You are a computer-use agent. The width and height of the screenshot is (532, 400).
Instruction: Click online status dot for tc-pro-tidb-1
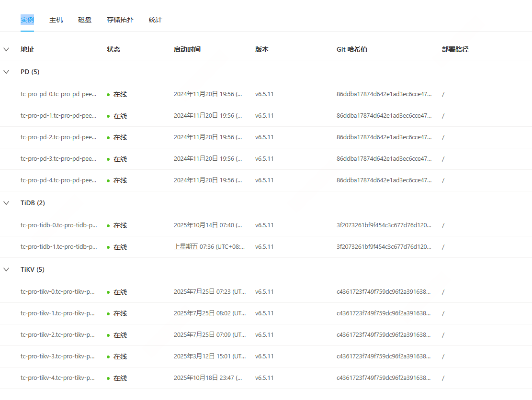108,247
